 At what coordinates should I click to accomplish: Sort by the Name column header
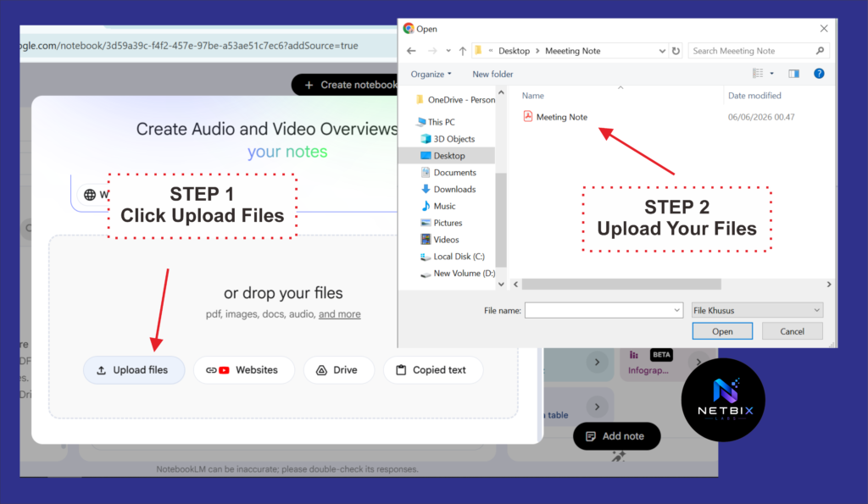click(533, 96)
